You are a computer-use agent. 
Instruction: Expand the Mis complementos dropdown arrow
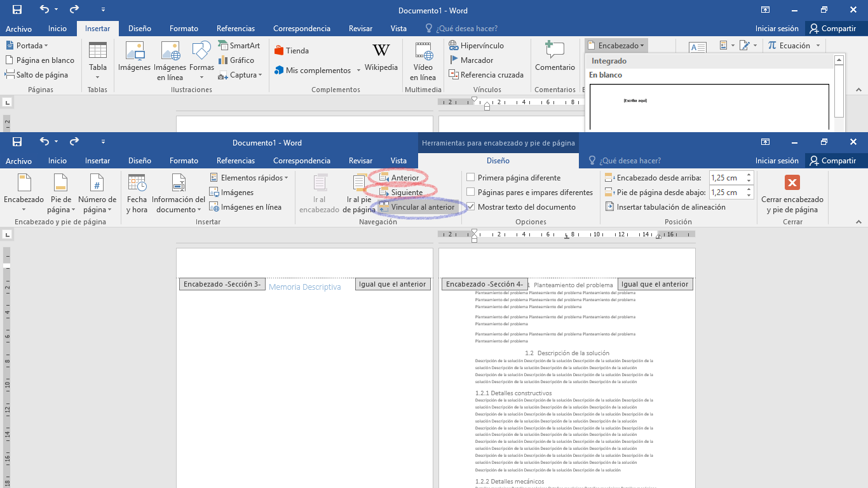358,71
